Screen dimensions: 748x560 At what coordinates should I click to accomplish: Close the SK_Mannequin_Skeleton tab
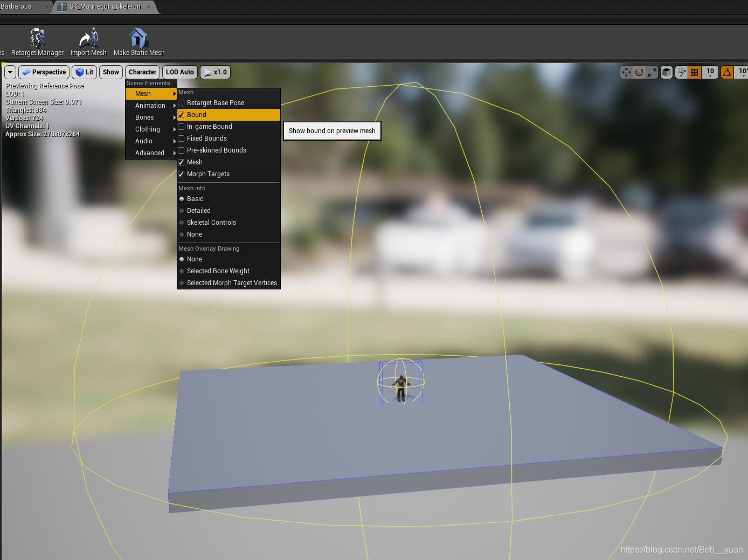[149, 7]
